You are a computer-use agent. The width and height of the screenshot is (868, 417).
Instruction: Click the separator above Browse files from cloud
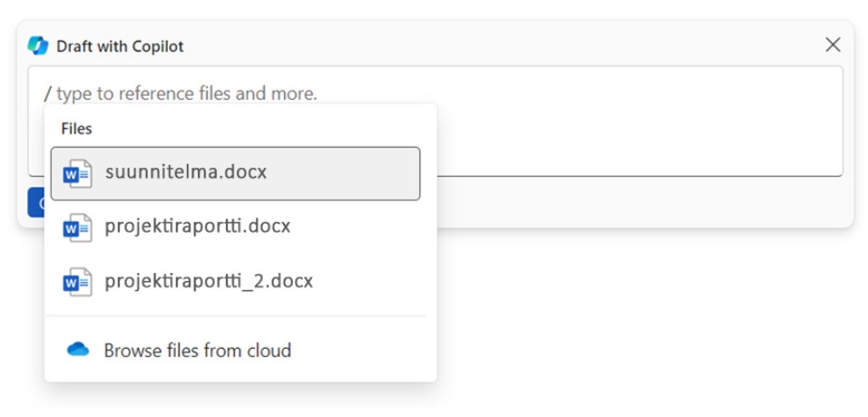235,315
